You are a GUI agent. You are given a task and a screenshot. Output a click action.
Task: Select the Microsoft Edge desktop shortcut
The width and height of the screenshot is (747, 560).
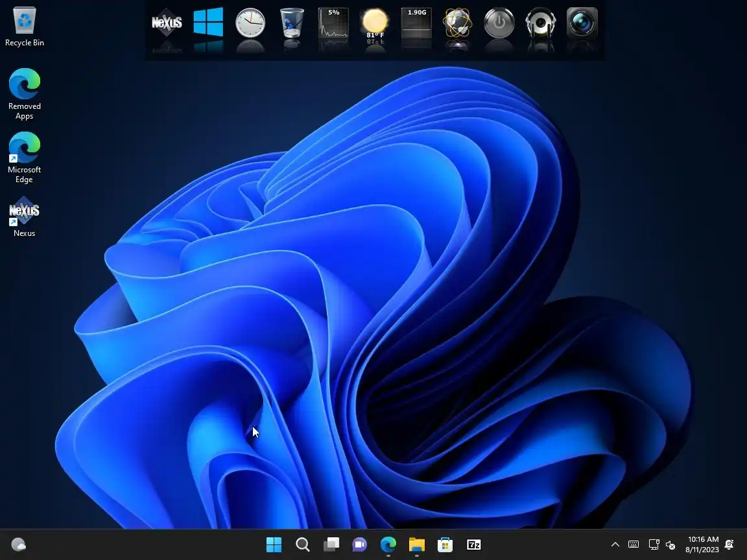[24, 157]
